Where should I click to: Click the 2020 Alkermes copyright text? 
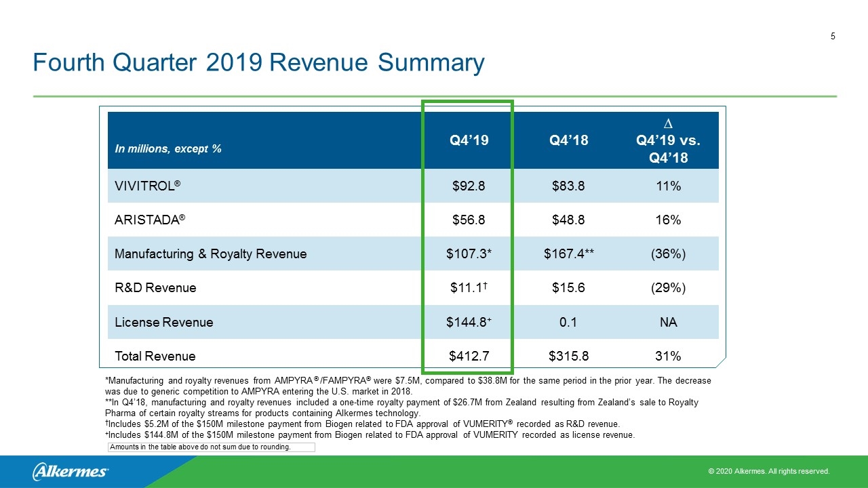tap(768, 471)
